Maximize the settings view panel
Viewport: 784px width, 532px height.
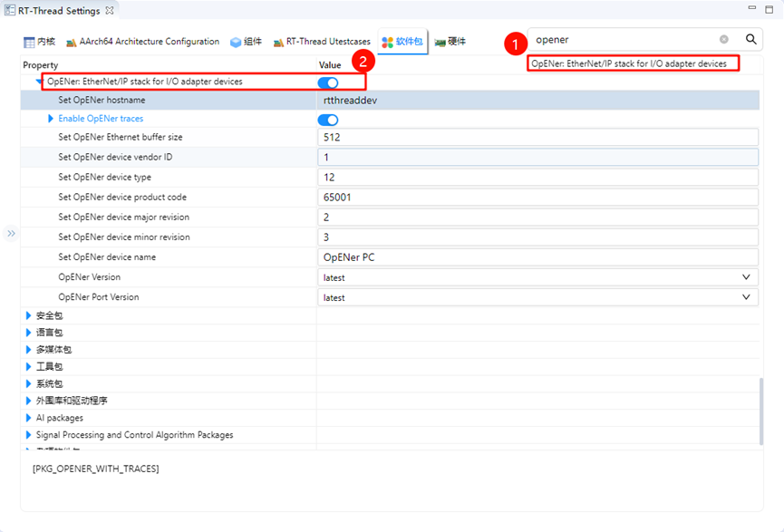pyautogui.click(x=769, y=9)
